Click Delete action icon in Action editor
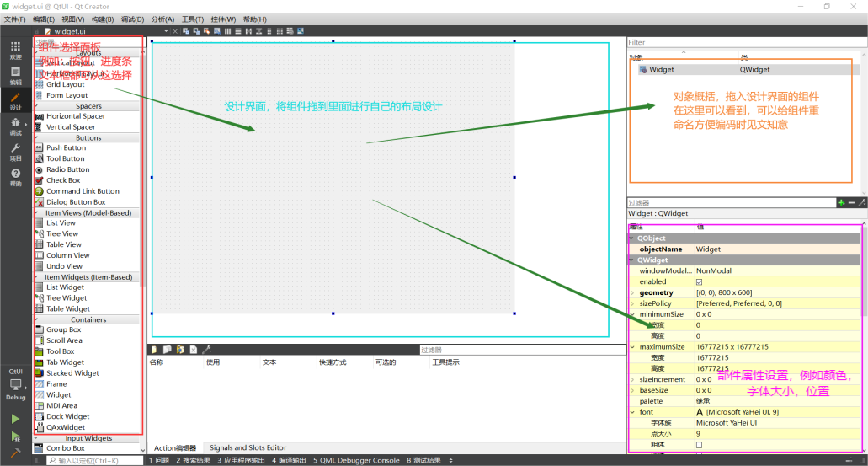This screenshot has width=868, height=466. 193,350
